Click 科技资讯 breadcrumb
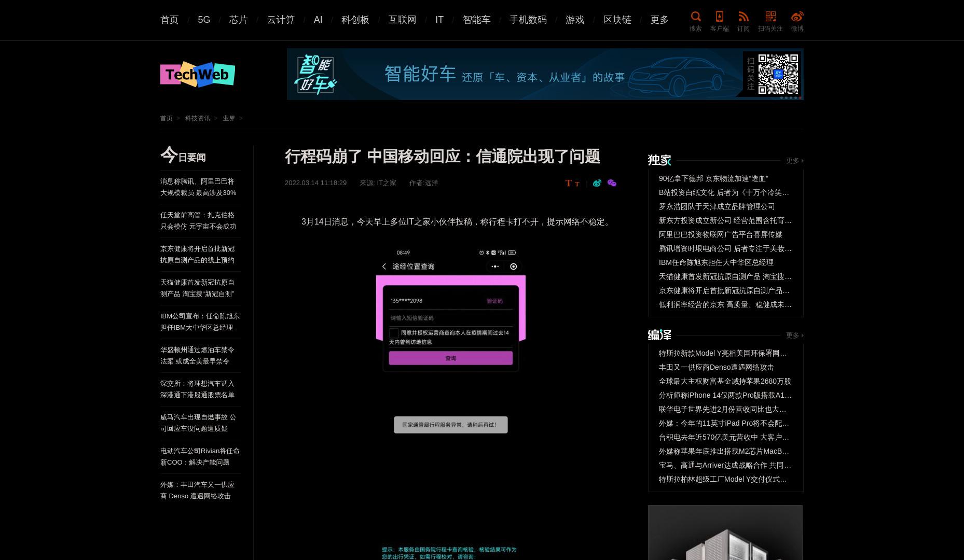The height and width of the screenshot is (560, 964). coord(198,118)
